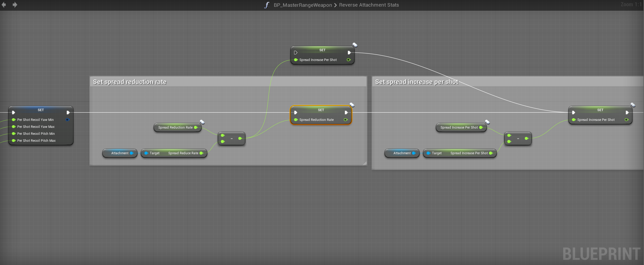Click output pin of left subtract node

pos(240,138)
